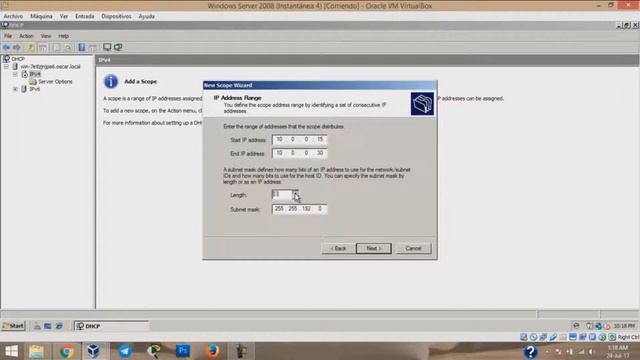Click the blue info icon beside Add a Scope
The height and width of the screenshot is (360, 640).
pos(111,82)
